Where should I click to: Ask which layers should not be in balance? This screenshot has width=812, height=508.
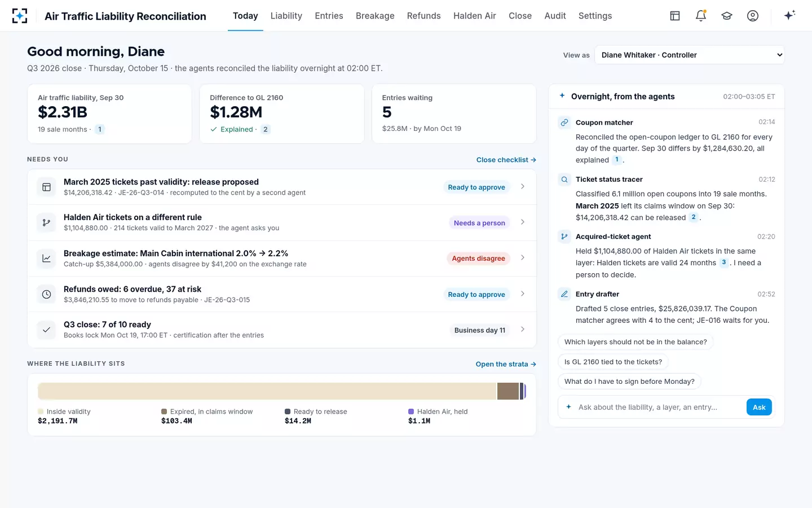click(636, 342)
